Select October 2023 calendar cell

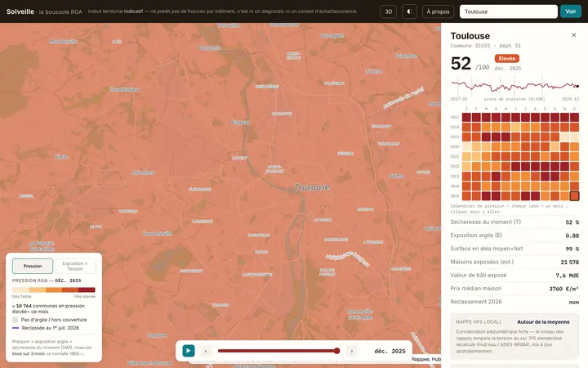pyautogui.click(x=555, y=176)
